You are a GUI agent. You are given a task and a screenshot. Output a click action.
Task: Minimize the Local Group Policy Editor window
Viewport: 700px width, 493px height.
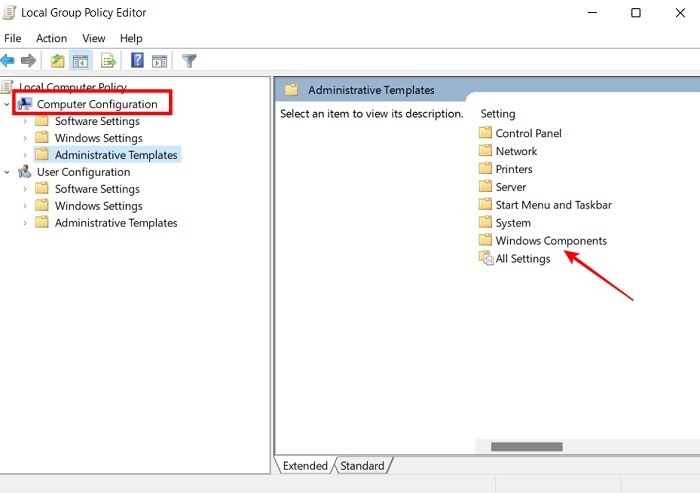coord(592,13)
